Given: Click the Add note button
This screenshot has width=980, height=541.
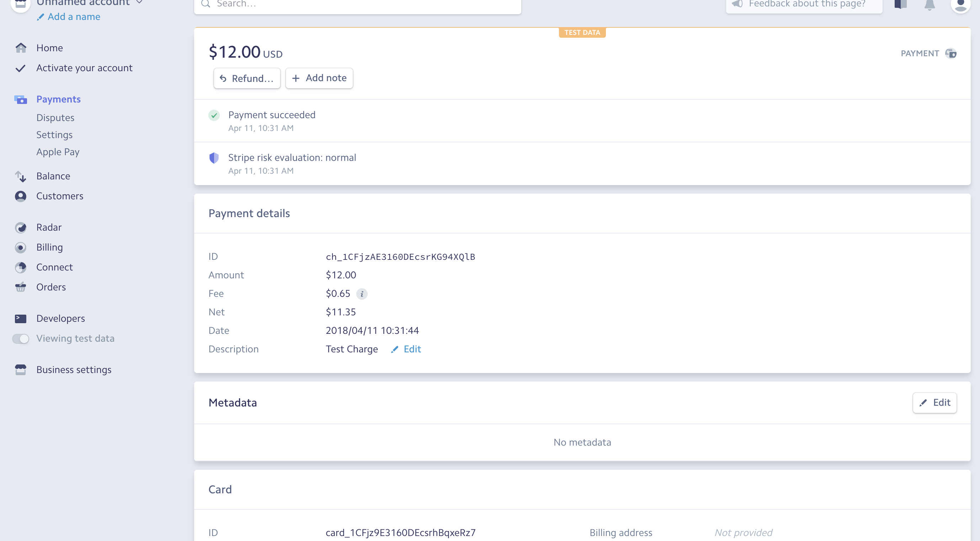Looking at the screenshot, I should click(319, 78).
